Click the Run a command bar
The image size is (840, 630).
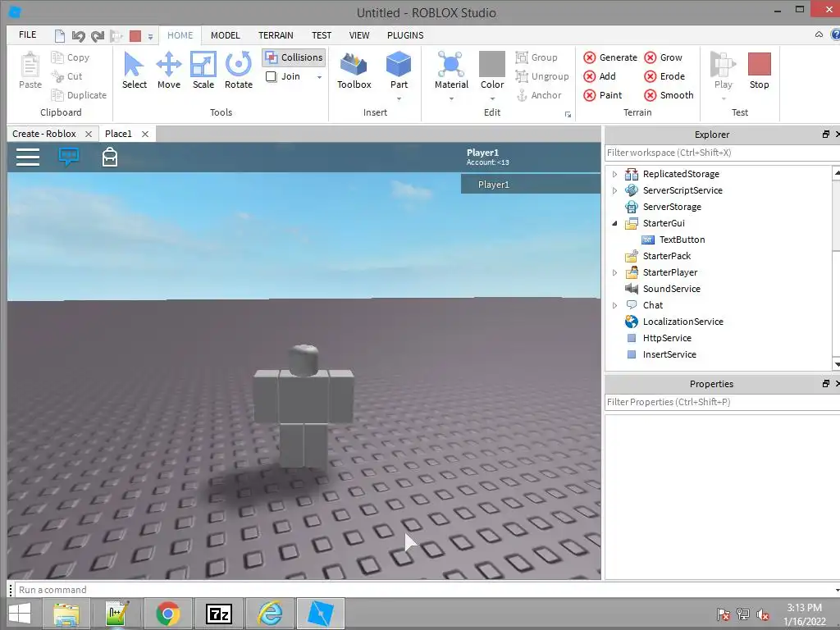pos(426,590)
